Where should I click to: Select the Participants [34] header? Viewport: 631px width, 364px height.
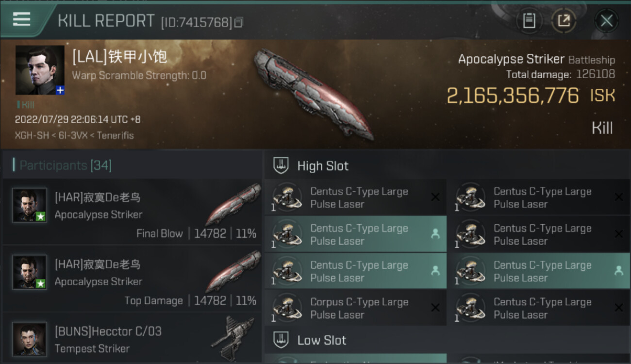tap(66, 165)
